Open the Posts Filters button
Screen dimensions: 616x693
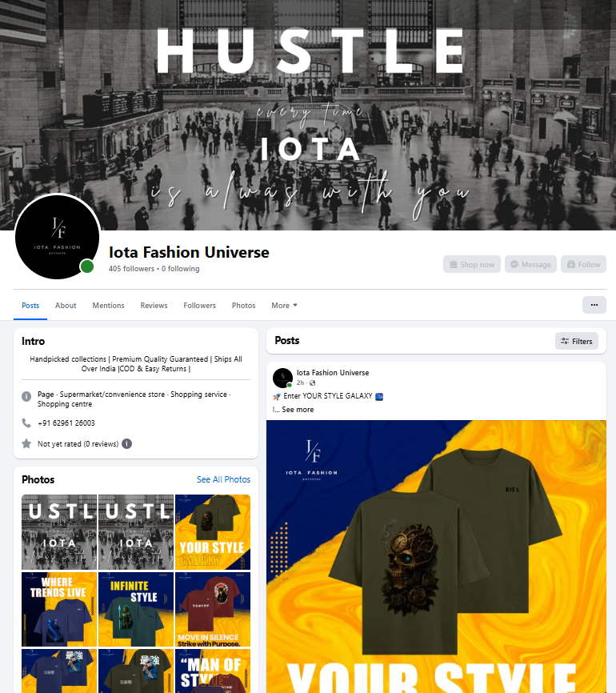(x=577, y=341)
